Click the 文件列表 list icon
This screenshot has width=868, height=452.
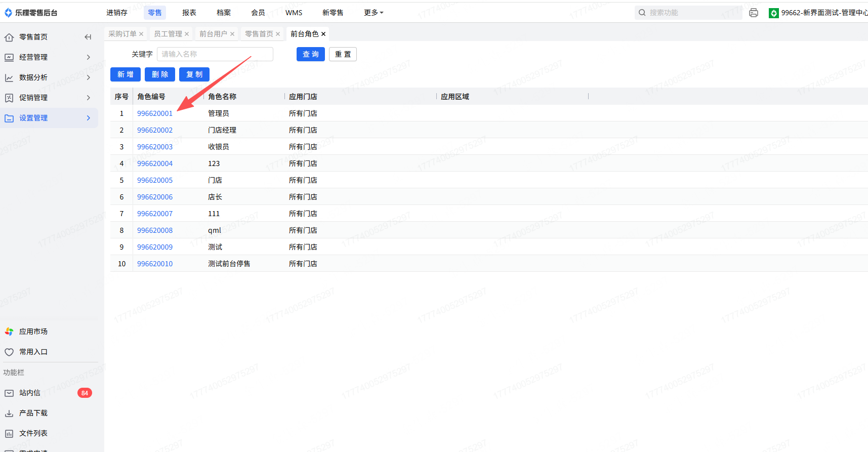(9, 433)
